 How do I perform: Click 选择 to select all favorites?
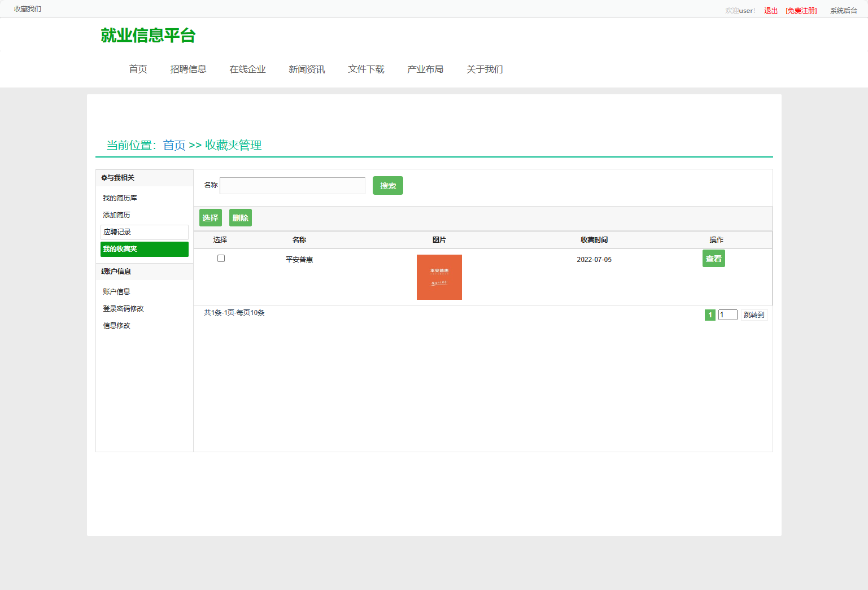click(x=210, y=217)
